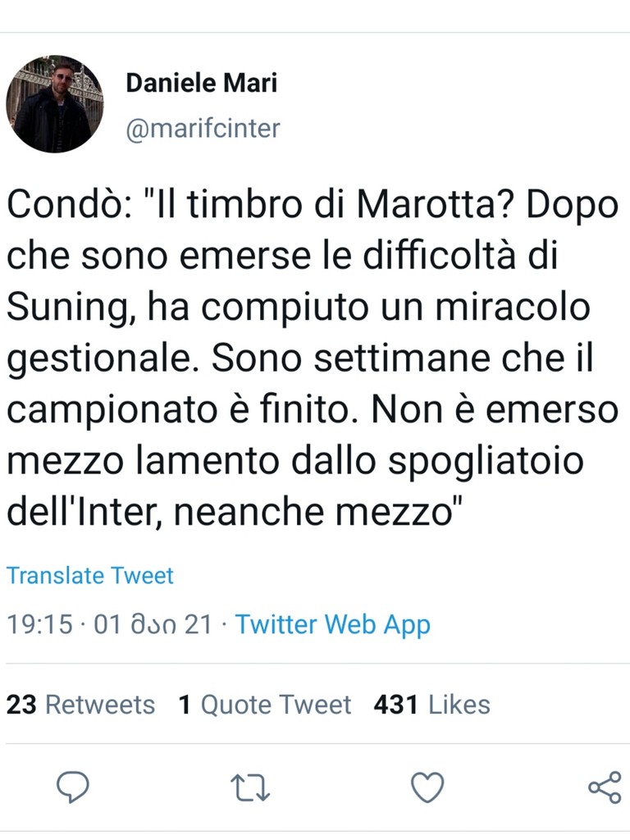
Task: Open the Twitter Web App source link
Action: [333, 624]
